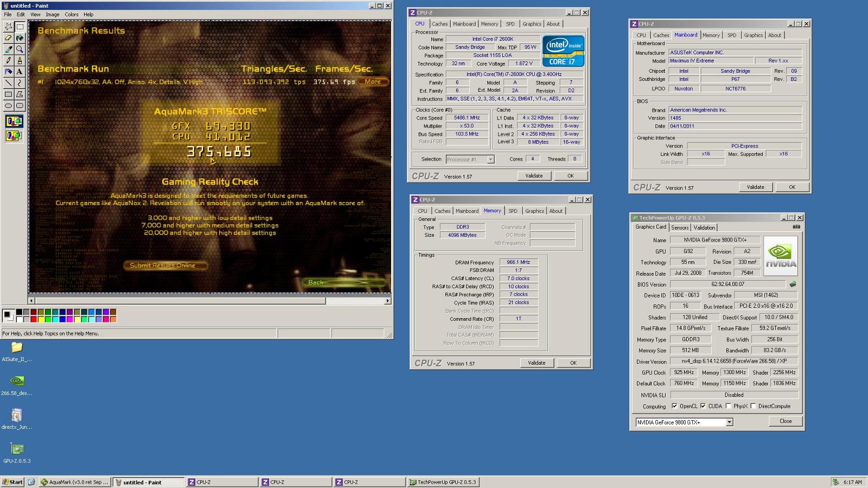Click the GPU-Z screenshot camera icon
The height and width of the screenshot is (488, 868).
(x=796, y=227)
